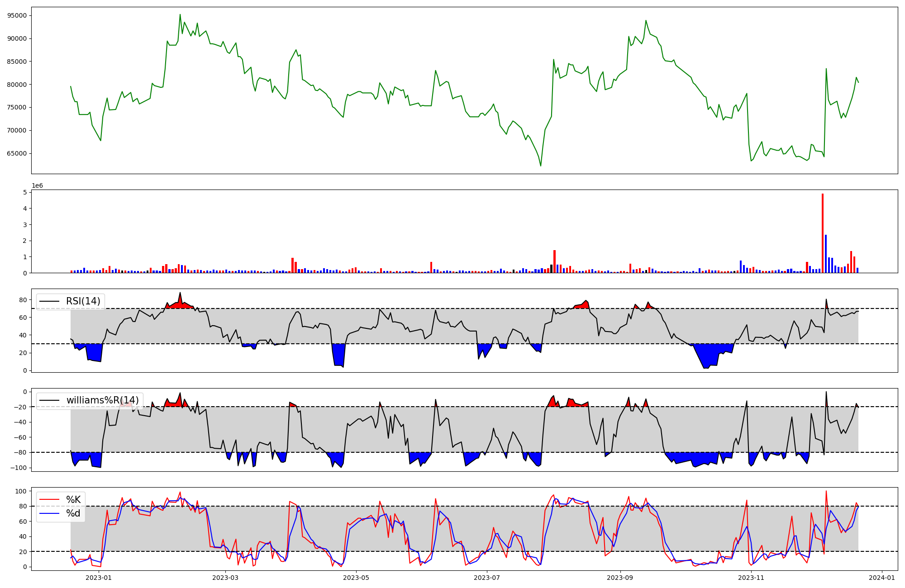Click the 2023-03 x-axis tick label
This screenshot has width=905, height=588.
point(225,578)
